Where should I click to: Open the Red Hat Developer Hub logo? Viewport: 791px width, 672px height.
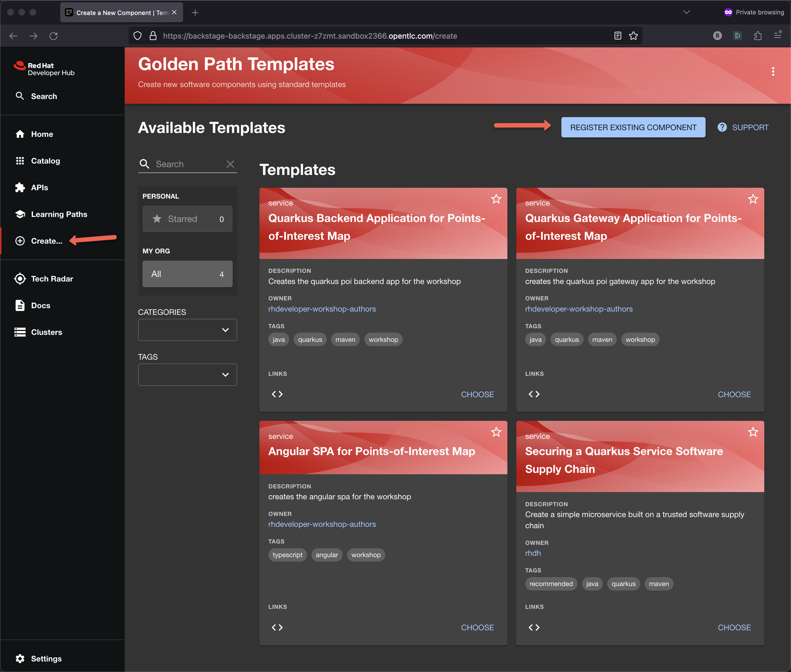pos(44,69)
